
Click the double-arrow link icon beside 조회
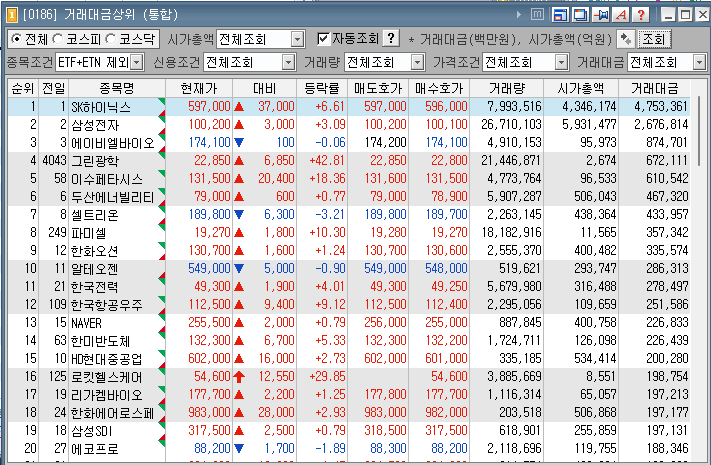626,39
